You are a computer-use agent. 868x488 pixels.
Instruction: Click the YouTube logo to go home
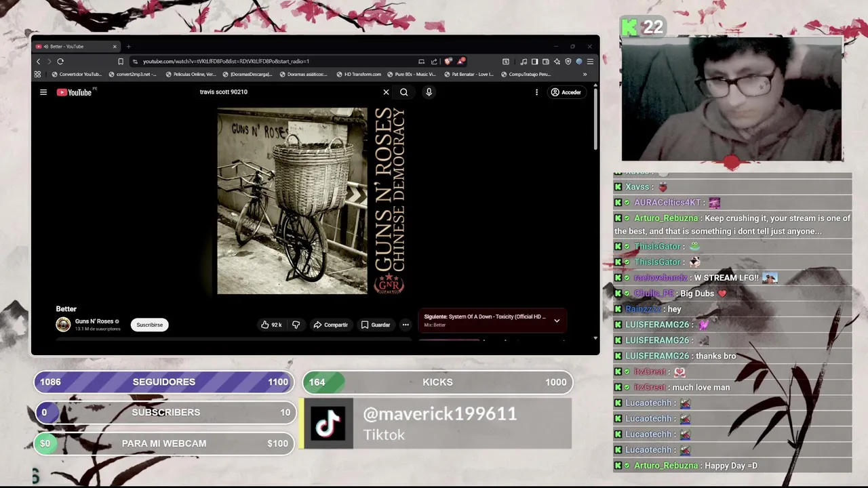point(75,92)
